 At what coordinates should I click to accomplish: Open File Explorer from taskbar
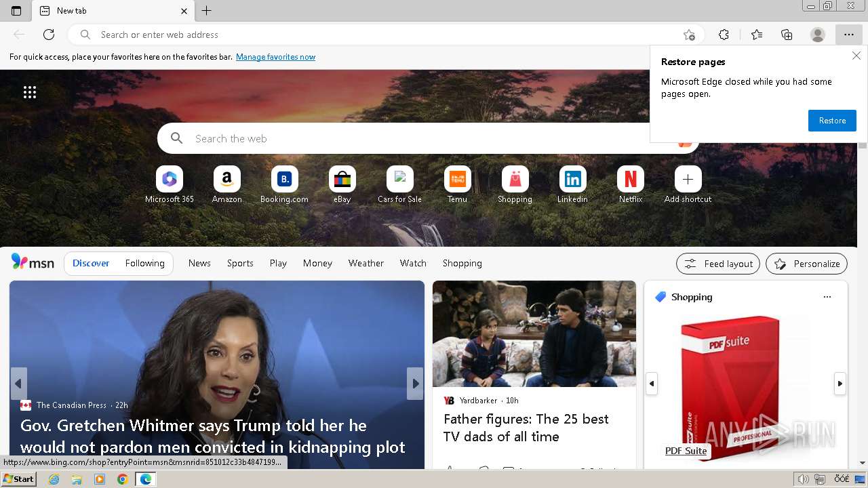click(77, 479)
